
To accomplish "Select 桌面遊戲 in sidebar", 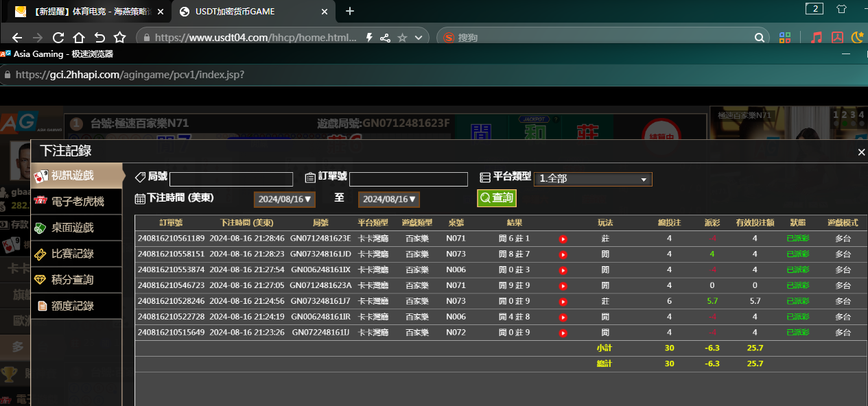I will pos(72,228).
